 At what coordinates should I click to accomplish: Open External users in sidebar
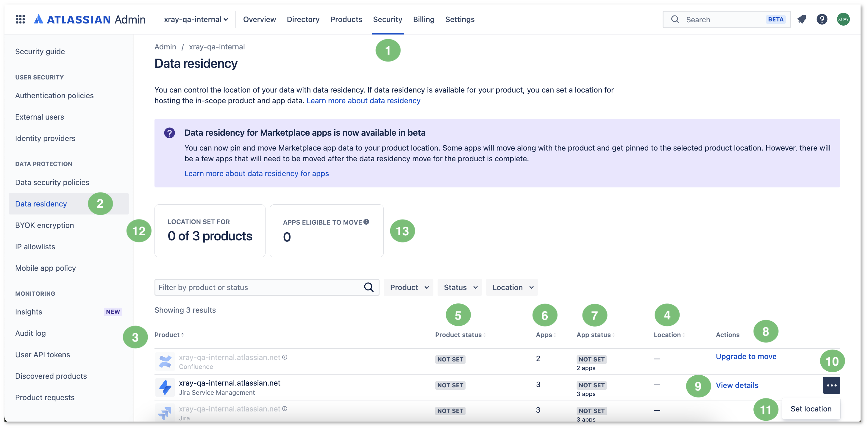pyautogui.click(x=69, y=117)
